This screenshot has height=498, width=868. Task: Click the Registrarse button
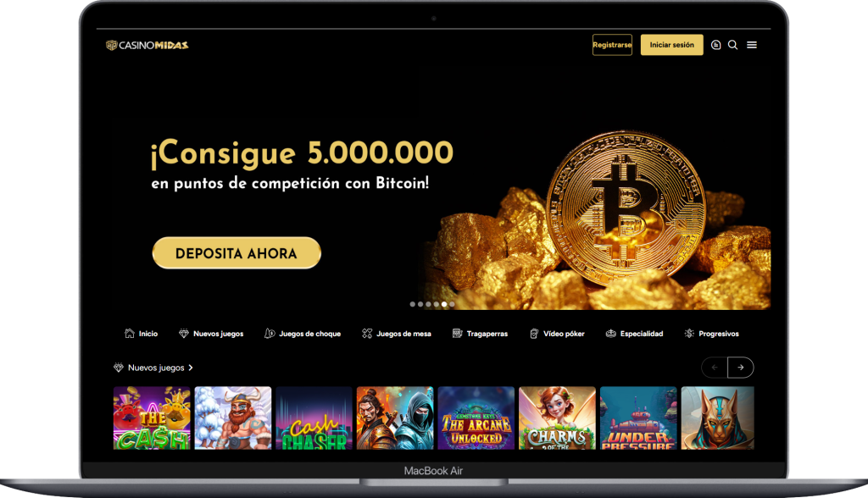pos(612,45)
